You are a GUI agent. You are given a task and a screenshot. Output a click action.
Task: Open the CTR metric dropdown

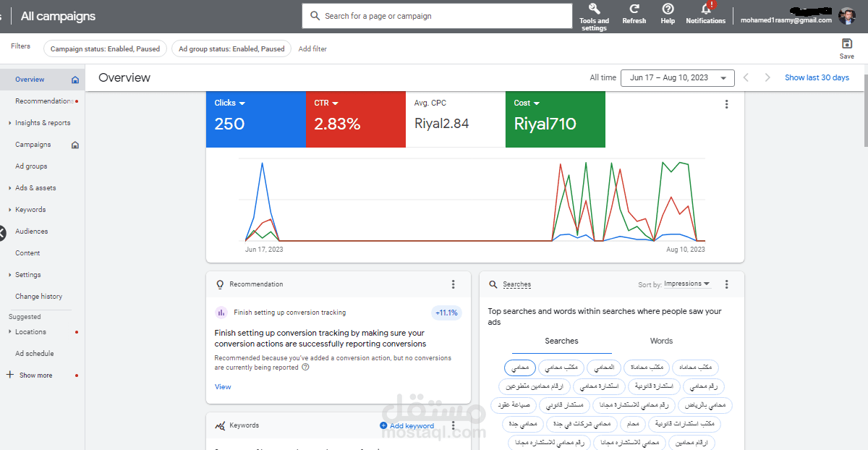(336, 103)
